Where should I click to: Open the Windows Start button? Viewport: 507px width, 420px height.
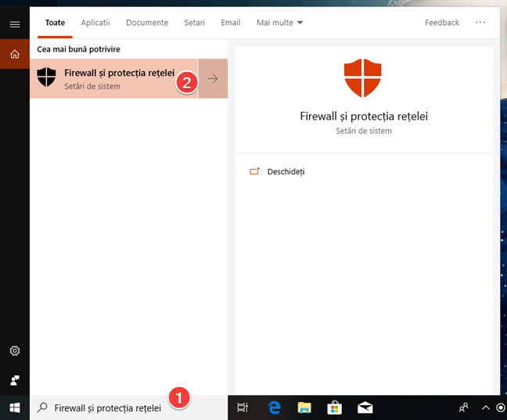(15, 407)
